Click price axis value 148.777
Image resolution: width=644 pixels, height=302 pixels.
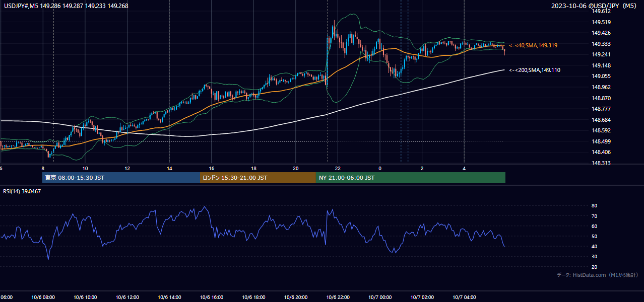tap(602, 109)
